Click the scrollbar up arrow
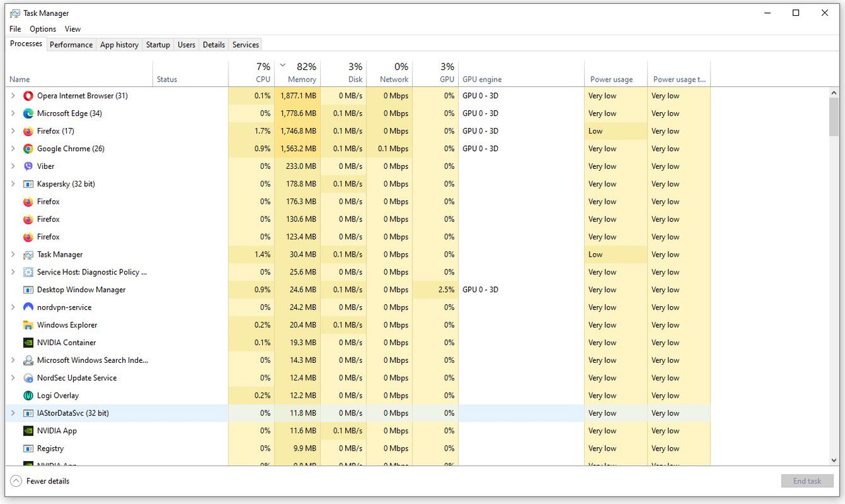 [834, 94]
